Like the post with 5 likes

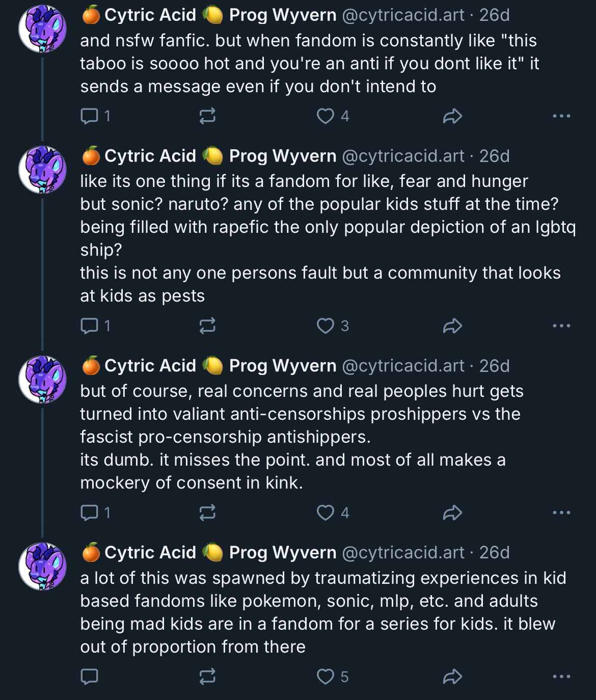point(326,677)
